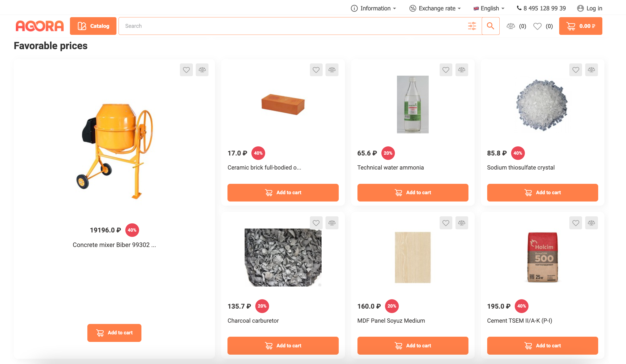The height and width of the screenshot is (364, 626).
Task: Focus the Search input field
Action: click(x=291, y=26)
